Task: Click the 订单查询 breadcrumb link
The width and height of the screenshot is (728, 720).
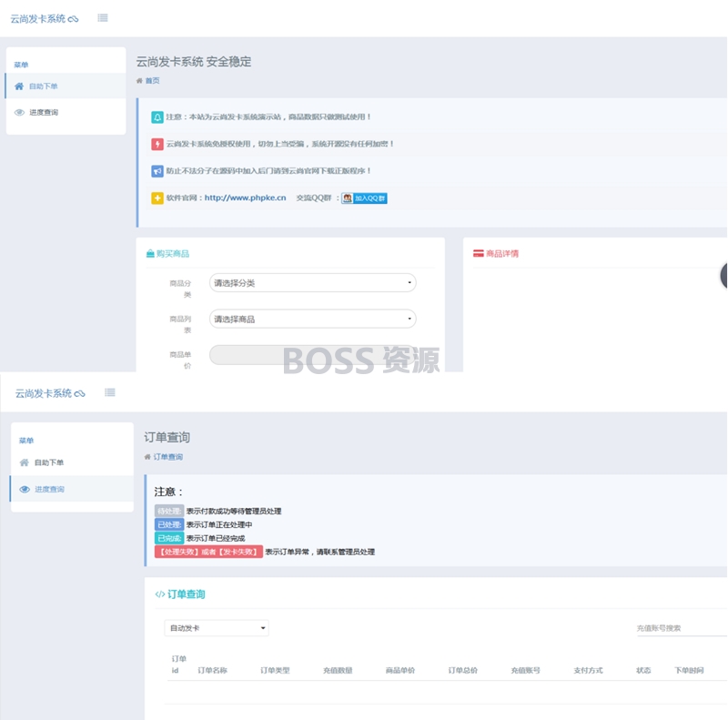Action: [x=168, y=457]
